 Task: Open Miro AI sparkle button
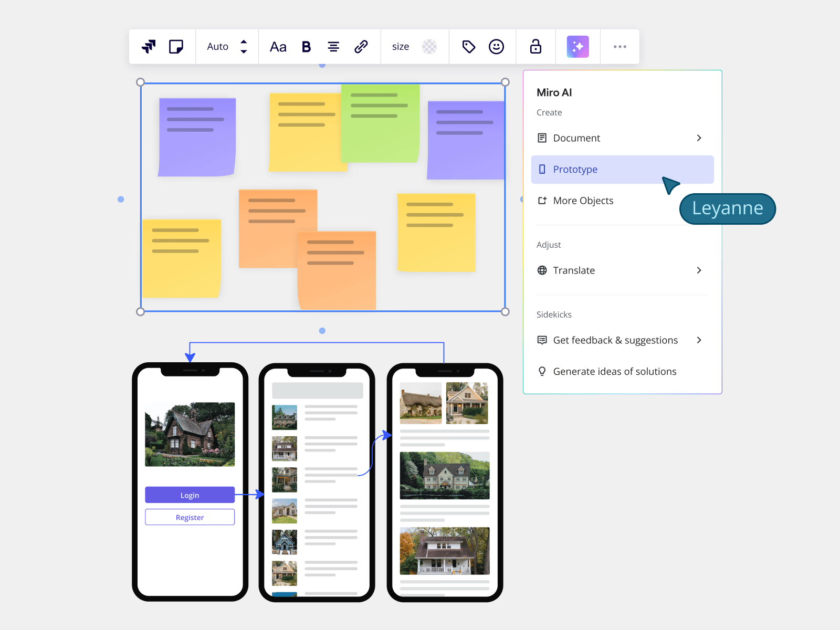(x=578, y=47)
